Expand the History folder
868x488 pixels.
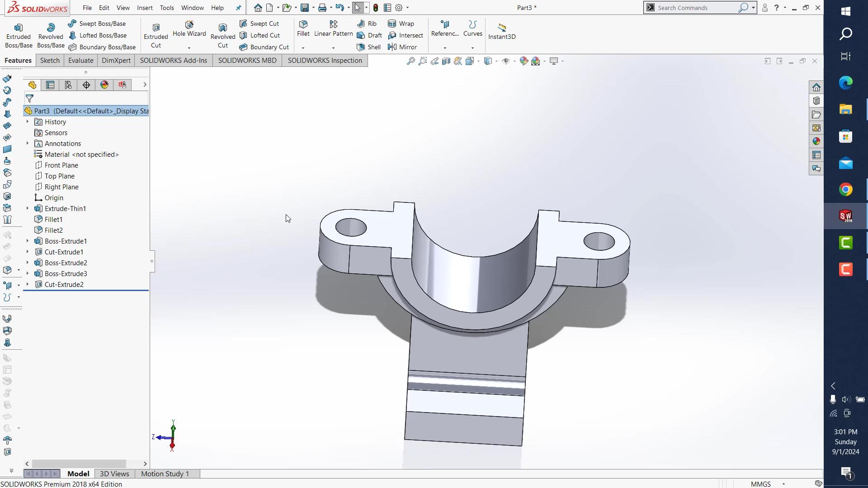pyautogui.click(x=28, y=122)
